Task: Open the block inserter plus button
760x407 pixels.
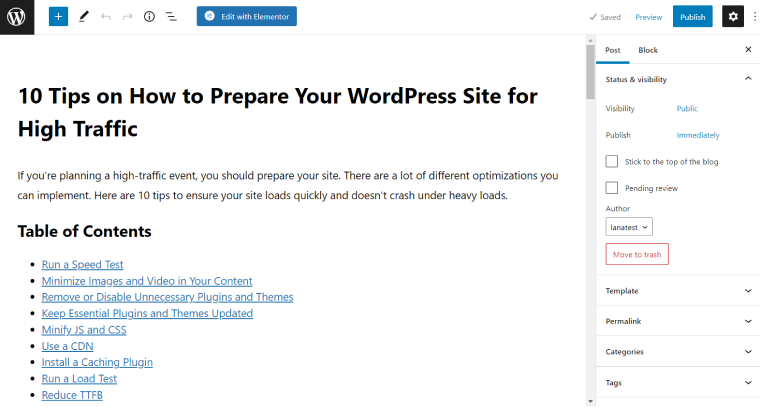Action: coord(58,17)
